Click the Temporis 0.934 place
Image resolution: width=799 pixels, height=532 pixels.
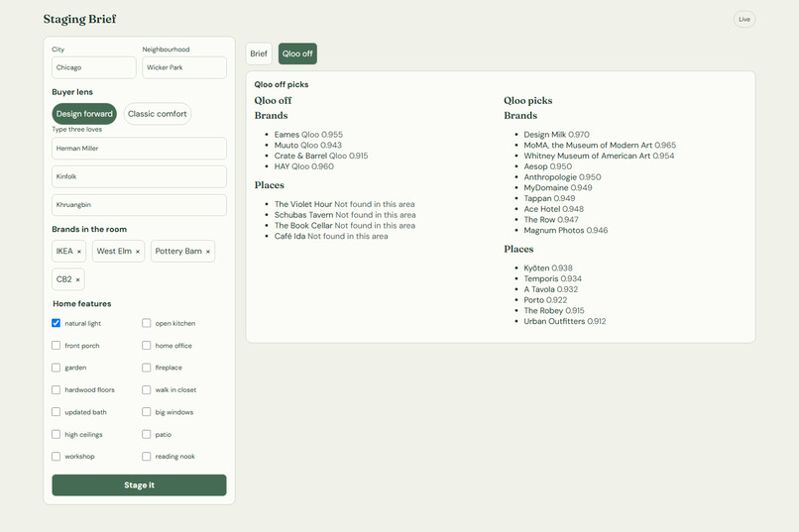[x=552, y=279]
